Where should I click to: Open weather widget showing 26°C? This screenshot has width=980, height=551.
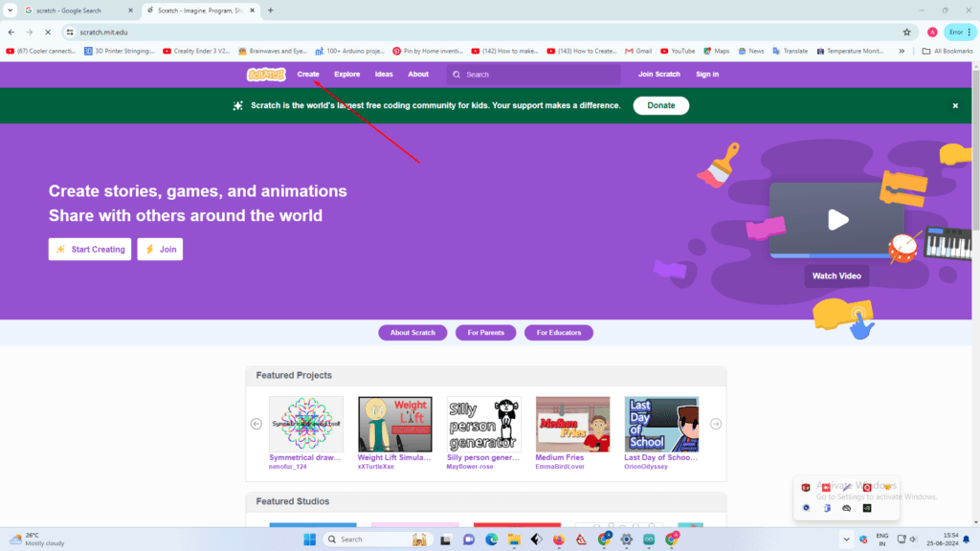(37, 540)
